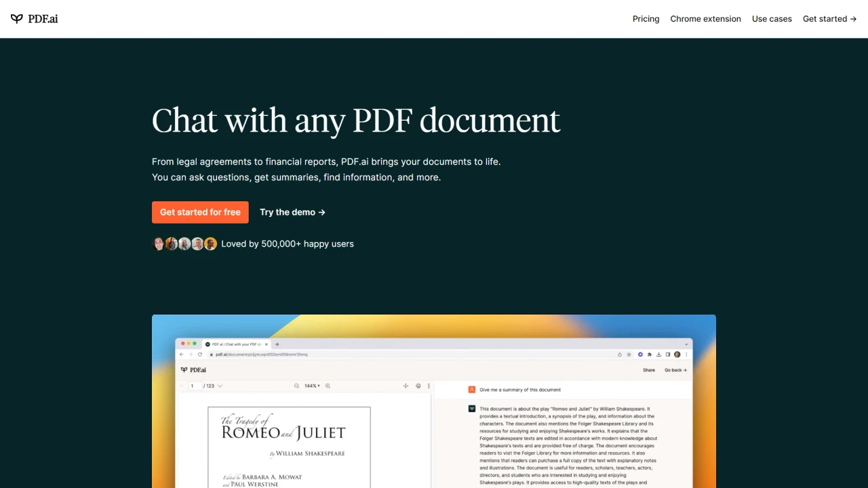Go to Use cases
This screenshot has height=488, width=868.
pos(772,19)
